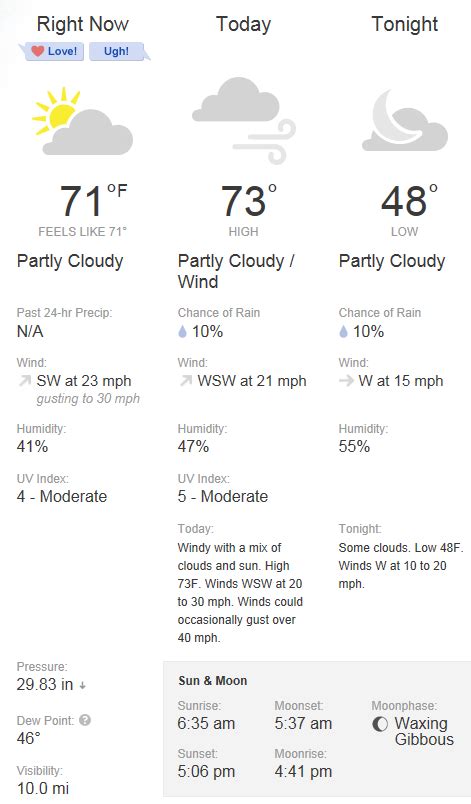Click the Love! reaction button
The width and height of the screenshot is (471, 804).
tap(54, 51)
